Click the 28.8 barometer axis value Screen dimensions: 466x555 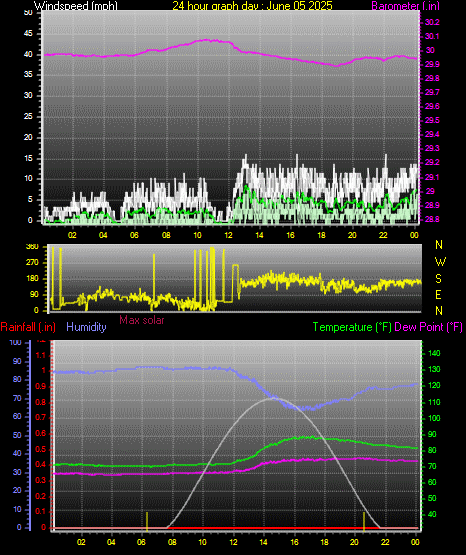[432, 219]
